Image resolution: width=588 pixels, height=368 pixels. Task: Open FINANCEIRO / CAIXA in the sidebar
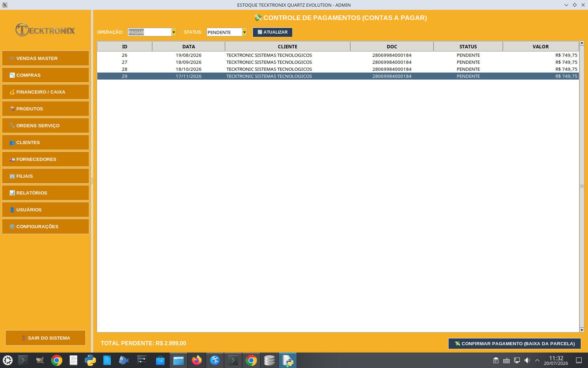(45, 92)
